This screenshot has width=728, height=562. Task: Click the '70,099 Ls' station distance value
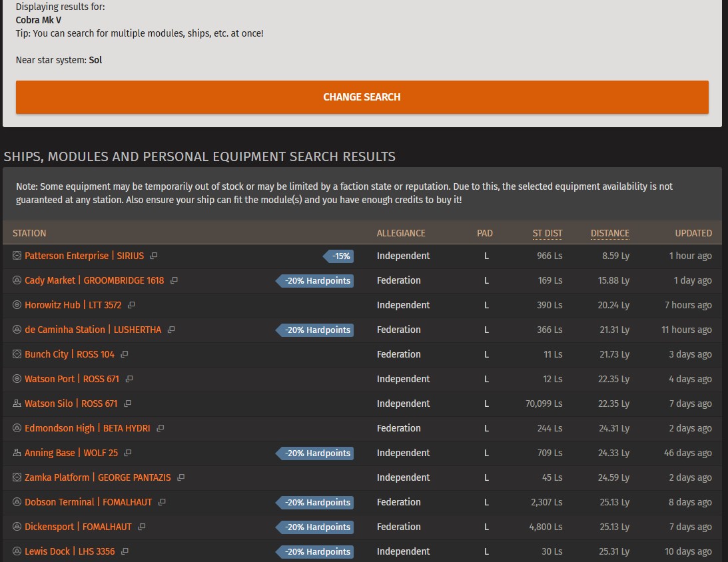[x=544, y=404]
